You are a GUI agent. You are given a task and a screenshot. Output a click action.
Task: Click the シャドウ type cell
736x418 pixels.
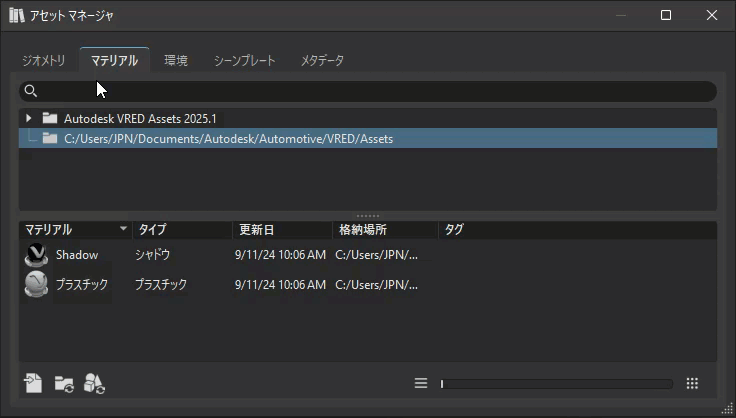click(153, 255)
